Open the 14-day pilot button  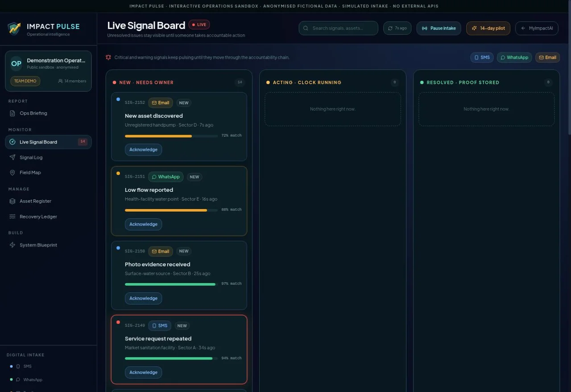click(488, 28)
